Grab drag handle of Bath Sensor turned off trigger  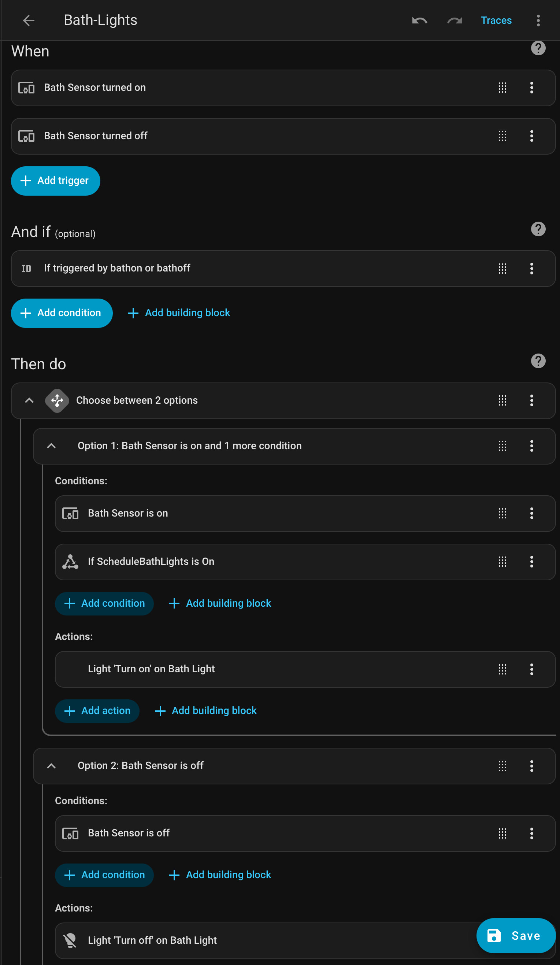(x=502, y=136)
